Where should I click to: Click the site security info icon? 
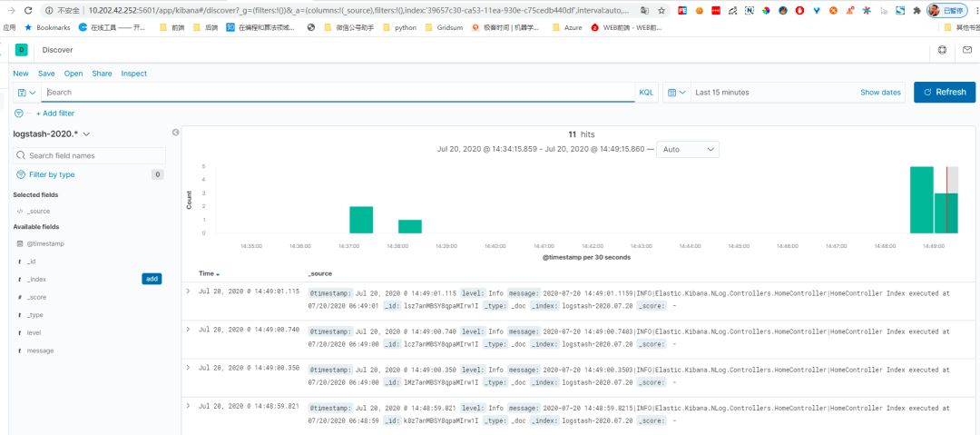tap(49, 11)
